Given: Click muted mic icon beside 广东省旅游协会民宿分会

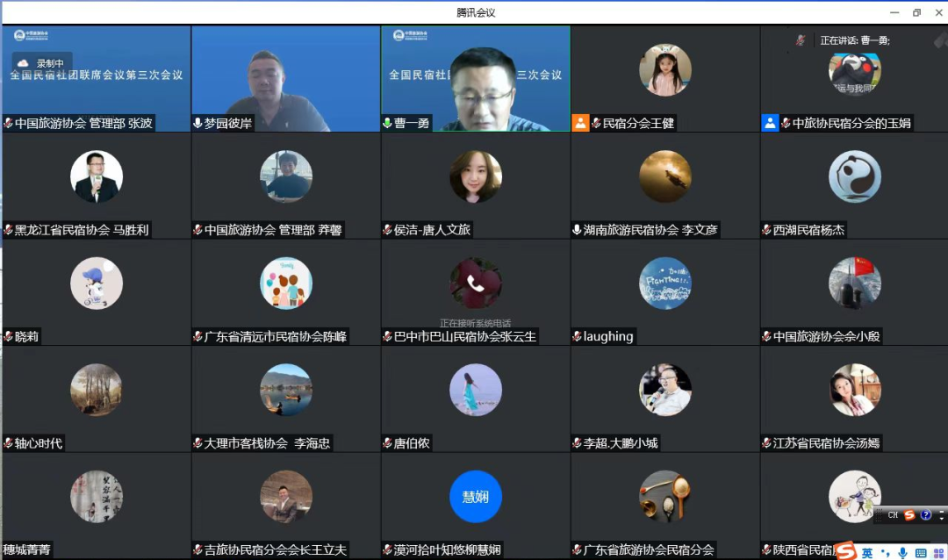Looking at the screenshot, I should [x=578, y=549].
